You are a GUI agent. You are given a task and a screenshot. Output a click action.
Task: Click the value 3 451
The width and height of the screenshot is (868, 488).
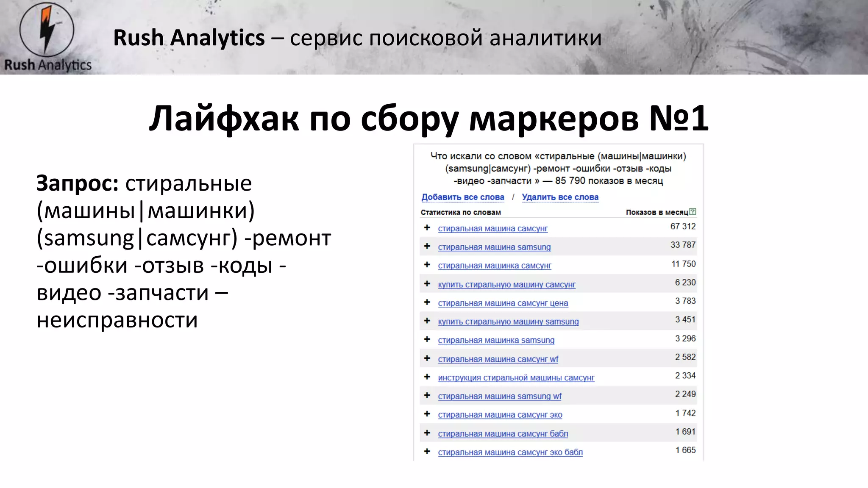click(685, 320)
